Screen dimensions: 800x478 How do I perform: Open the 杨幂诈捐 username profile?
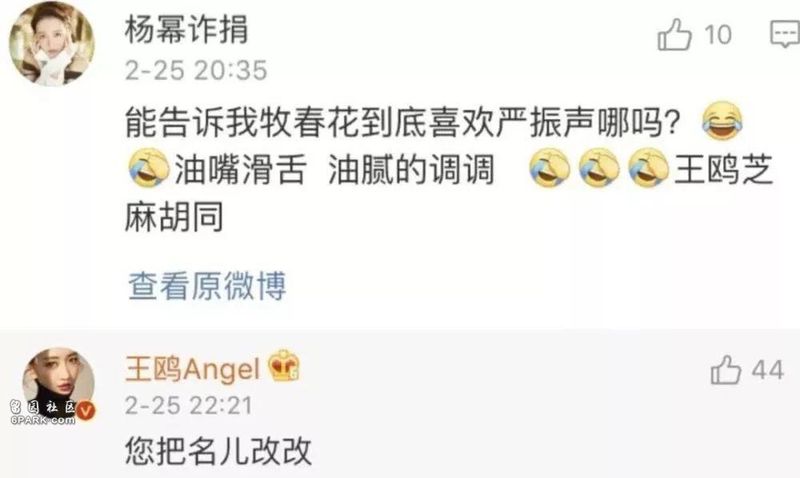pyautogui.click(x=186, y=29)
